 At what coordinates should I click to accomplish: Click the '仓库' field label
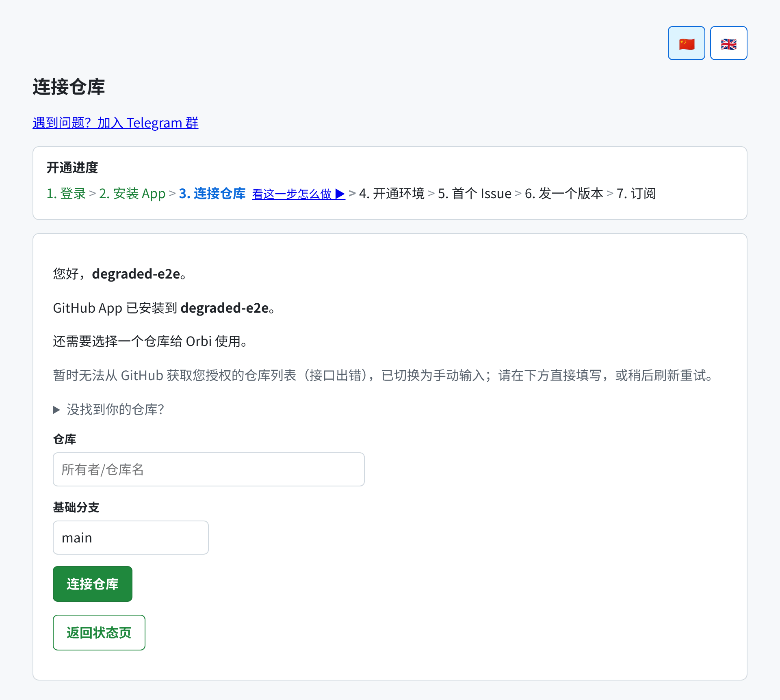click(x=65, y=439)
